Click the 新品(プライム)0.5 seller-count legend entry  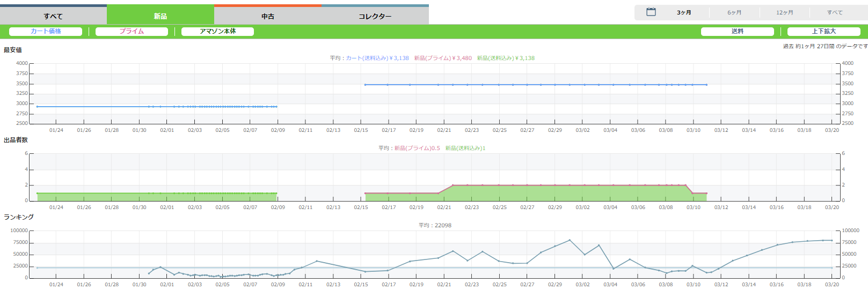417,148
